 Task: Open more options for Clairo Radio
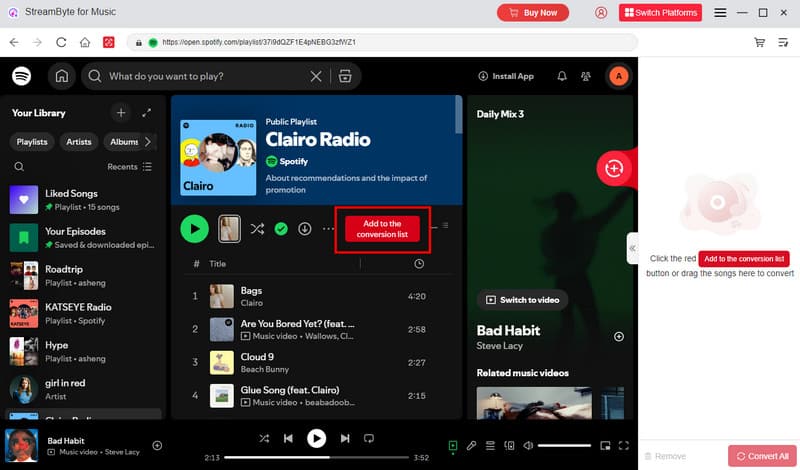tap(328, 229)
